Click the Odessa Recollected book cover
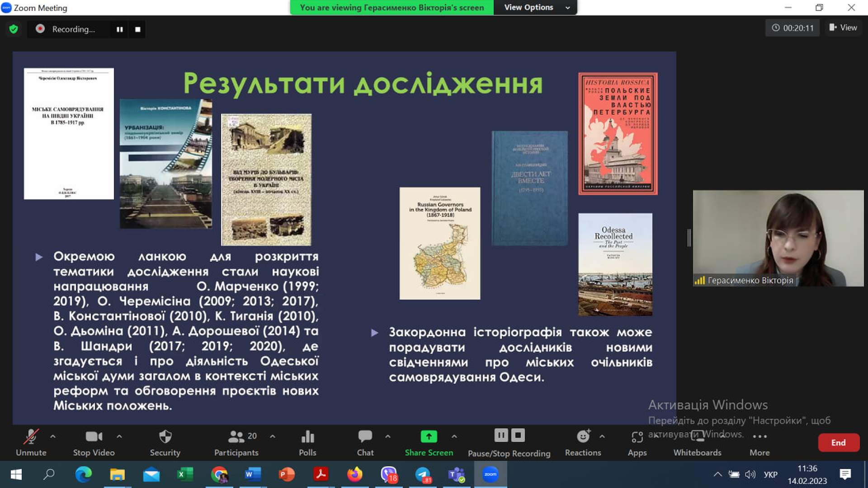Image resolution: width=868 pixels, height=488 pixels. coord(615,264)
